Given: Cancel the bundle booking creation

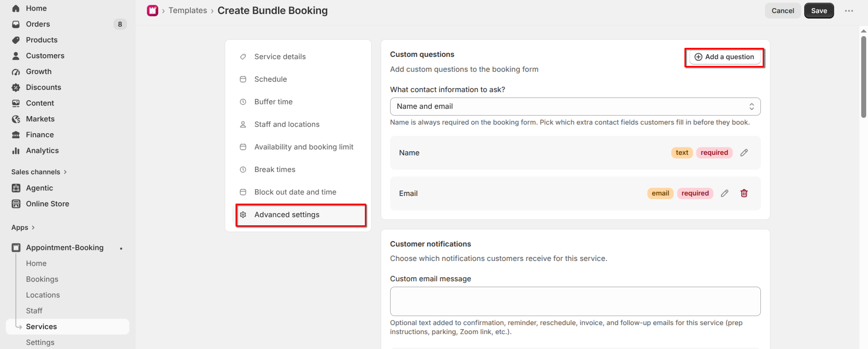Looking at the screenshot, I should tap(782, 11).
